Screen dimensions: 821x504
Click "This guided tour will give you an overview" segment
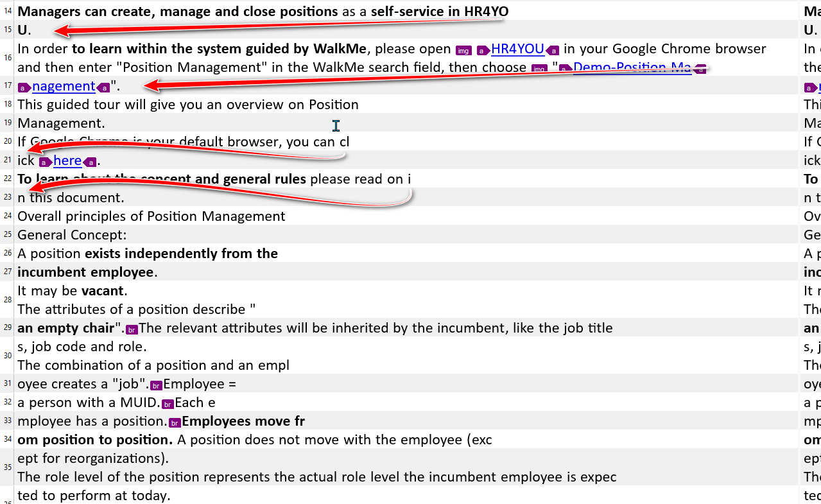click(188, 105)
